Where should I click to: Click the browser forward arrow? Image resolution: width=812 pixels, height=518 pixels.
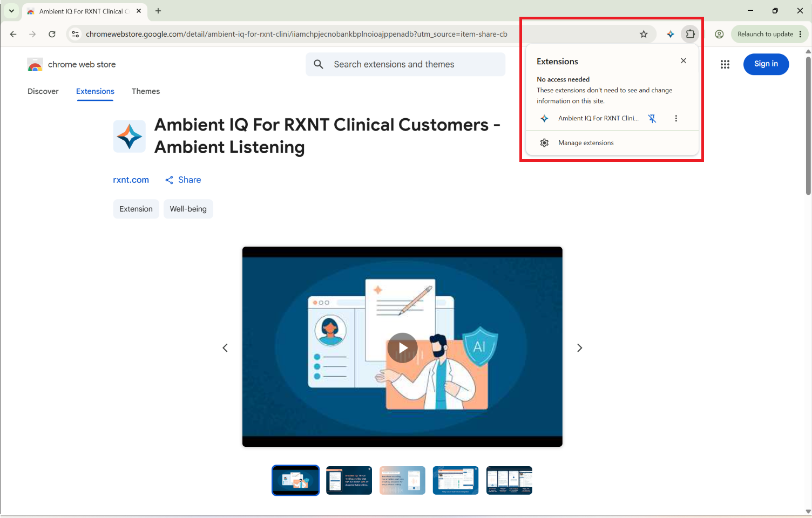point(32,34)
